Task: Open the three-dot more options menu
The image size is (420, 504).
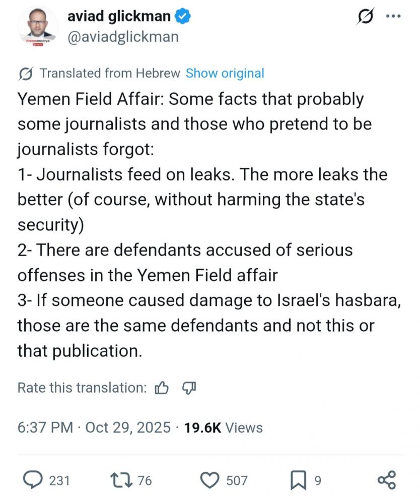Action: coord(392,16)
